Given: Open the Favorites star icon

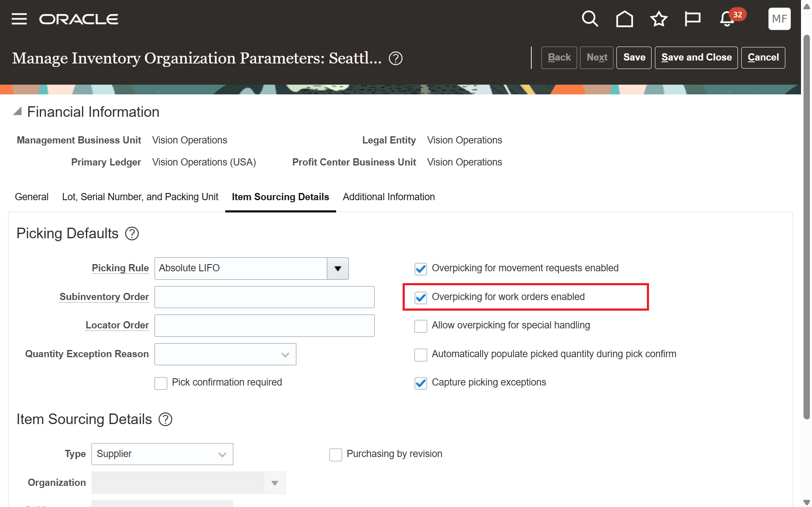Looking at the screenshot, I should pyautogui.click(x=659, y=19).
